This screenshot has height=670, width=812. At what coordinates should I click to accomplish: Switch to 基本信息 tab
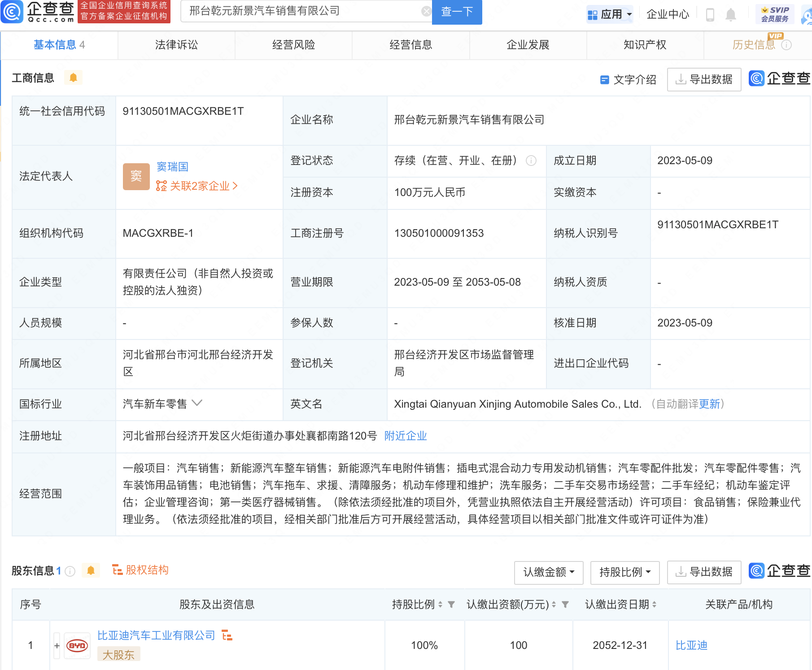tap(59, 45)
